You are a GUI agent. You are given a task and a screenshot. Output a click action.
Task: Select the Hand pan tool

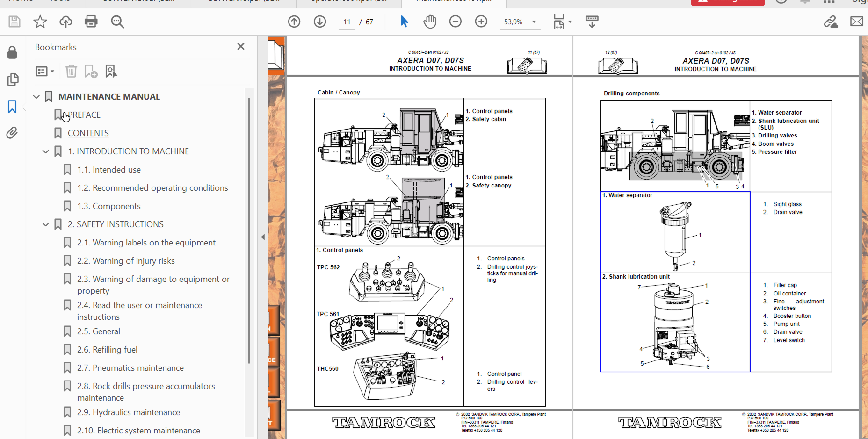click(429, 22)
